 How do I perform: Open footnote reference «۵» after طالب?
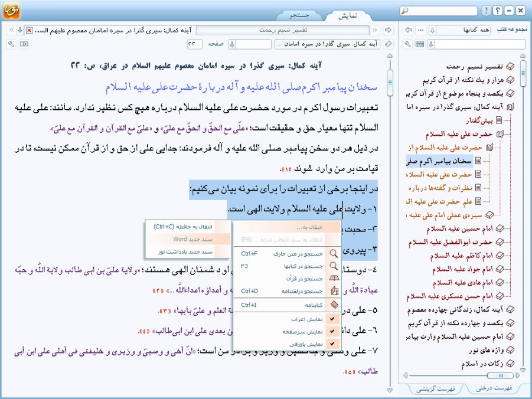tap(349, 372)
